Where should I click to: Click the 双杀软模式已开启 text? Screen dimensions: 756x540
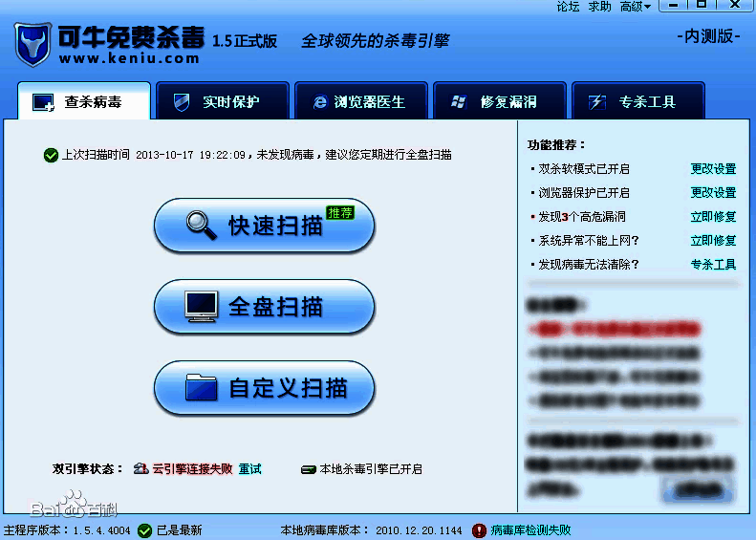coord(584,169)
